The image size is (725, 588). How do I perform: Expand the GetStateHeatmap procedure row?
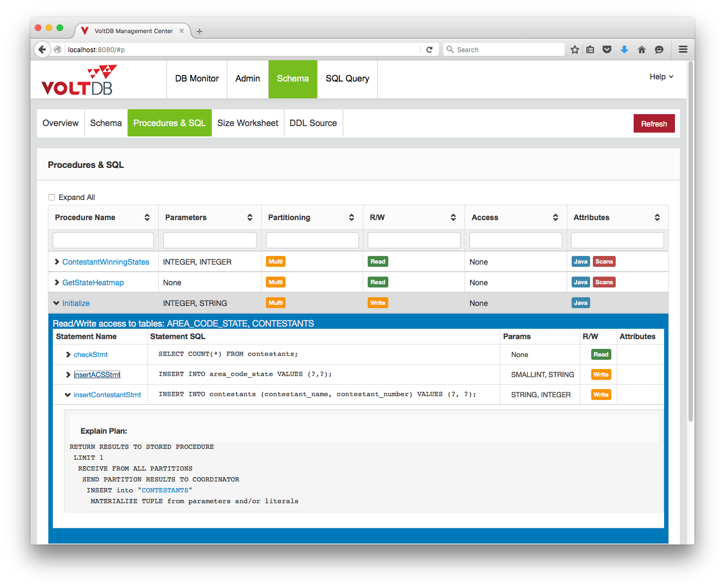57,283
